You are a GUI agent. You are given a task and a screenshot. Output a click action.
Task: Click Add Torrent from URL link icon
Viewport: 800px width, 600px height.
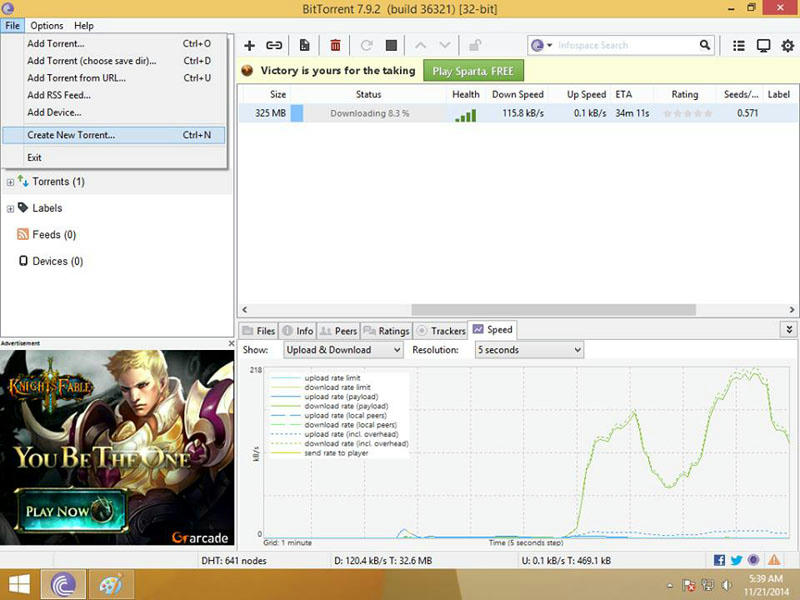(274, 45)
